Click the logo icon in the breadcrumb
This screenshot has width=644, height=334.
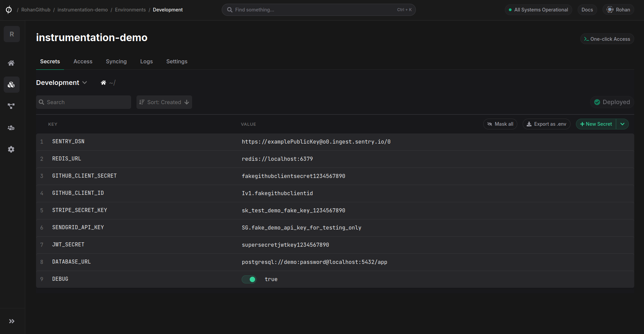coord(9,10)
